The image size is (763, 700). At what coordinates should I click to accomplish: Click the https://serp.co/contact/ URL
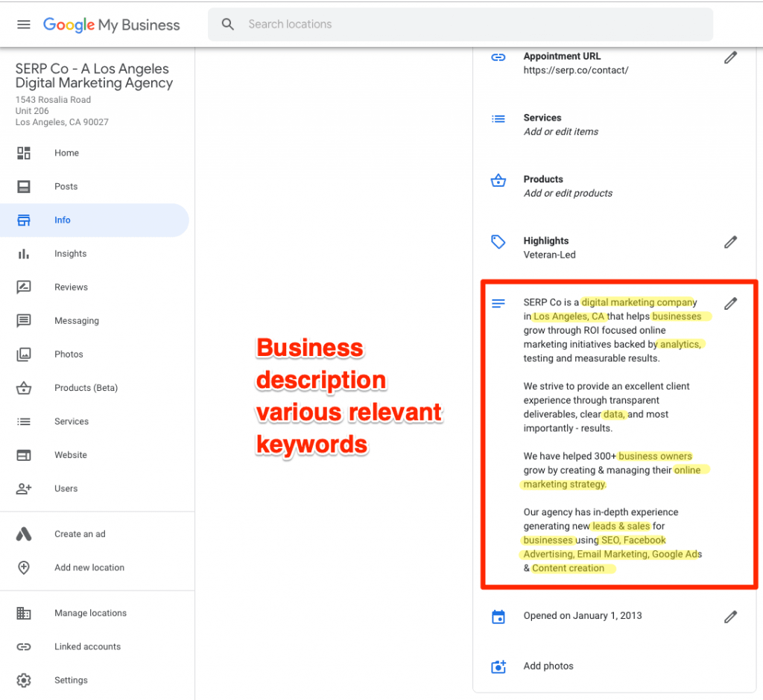[576, 70]
